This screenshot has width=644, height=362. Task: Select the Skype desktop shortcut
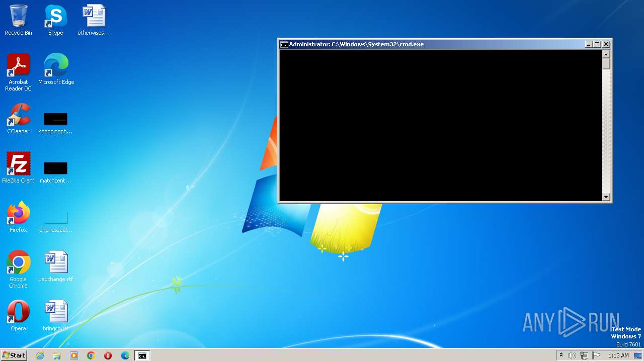[x=55, y=20]
